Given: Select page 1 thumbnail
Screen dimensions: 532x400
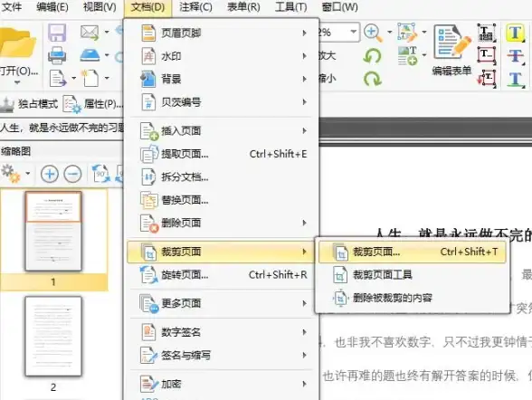Looking at the screenshot, I should click(53, 232).
